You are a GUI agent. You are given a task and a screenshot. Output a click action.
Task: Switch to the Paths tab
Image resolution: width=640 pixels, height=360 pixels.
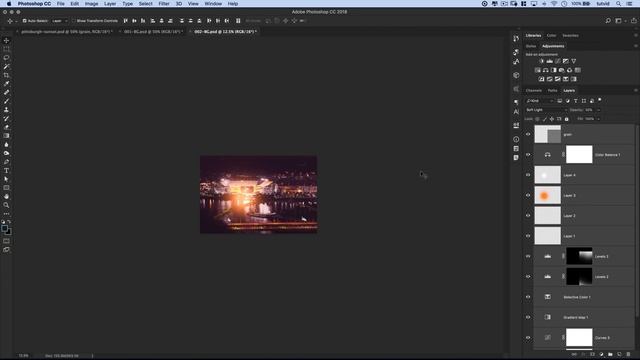click(x=552, y=91)
